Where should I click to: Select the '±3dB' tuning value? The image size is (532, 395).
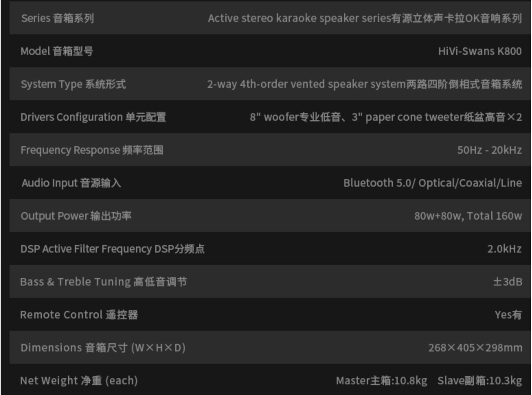[x=508, y=282]
